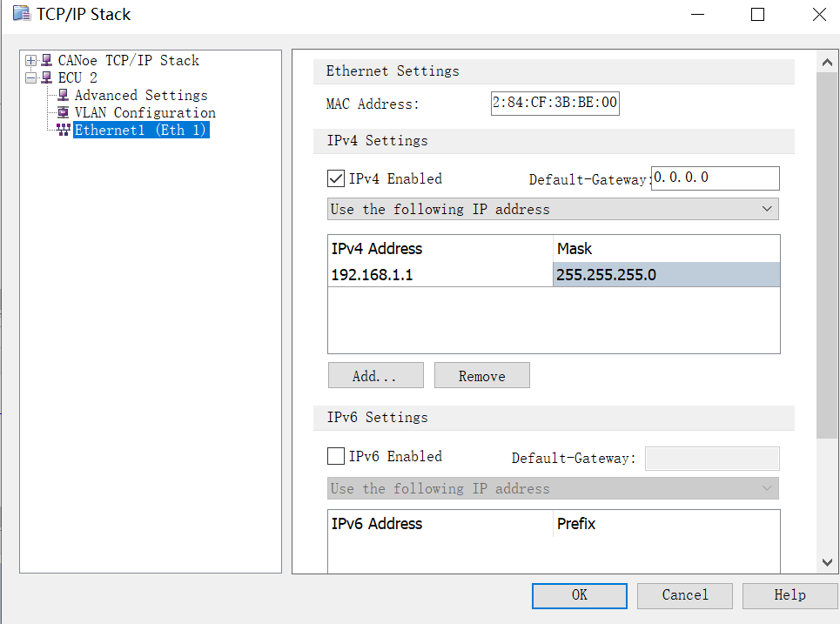The height and width of the screenshot is (624, 840).
Task: Expand the CANoe TCP/IP Stack tree node
Action: point(32,60)
